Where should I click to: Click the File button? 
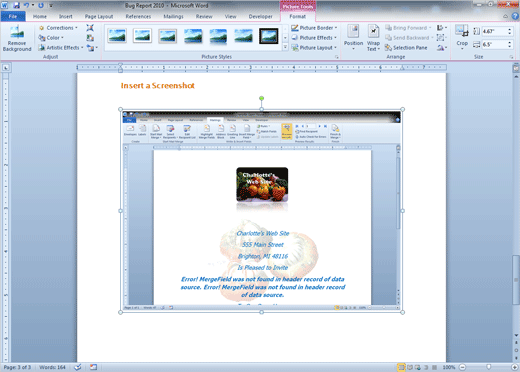13,16
